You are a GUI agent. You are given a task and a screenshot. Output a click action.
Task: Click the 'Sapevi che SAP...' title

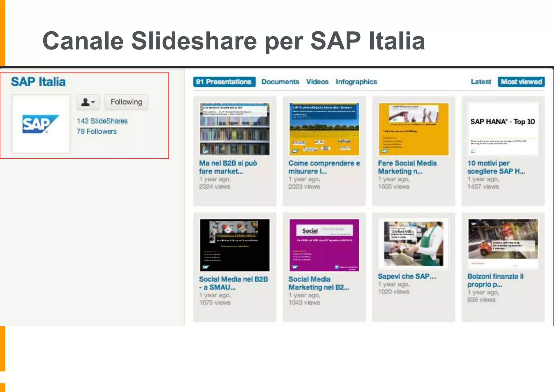click(x=407, y=276)
